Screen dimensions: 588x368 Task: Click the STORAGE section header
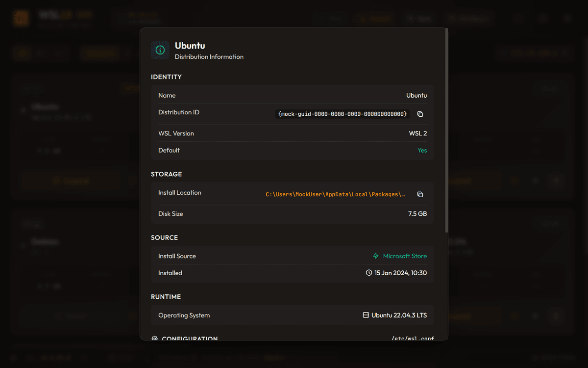point(167,174)
